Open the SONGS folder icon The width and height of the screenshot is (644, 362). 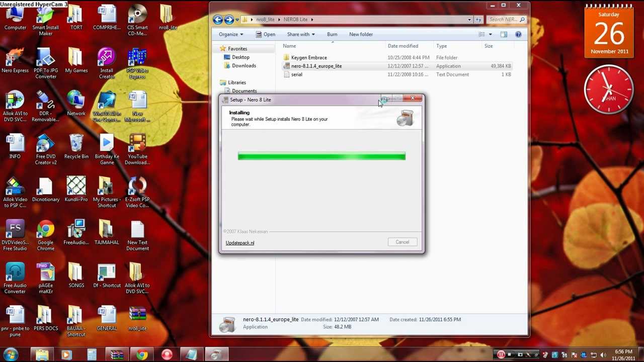click(x=76, y=276)
